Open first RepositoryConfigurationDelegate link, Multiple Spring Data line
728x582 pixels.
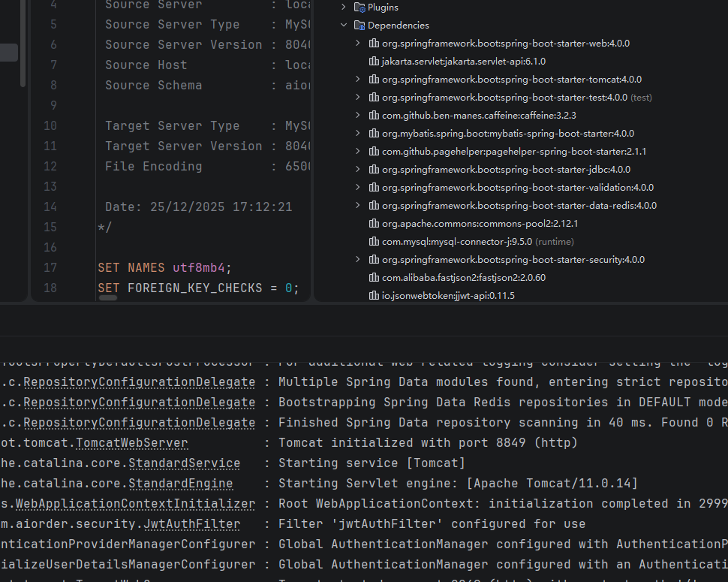(140, 382)
